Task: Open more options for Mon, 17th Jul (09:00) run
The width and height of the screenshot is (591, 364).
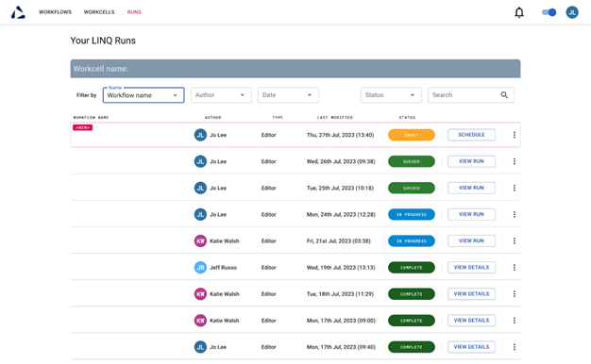Action: 515,321
